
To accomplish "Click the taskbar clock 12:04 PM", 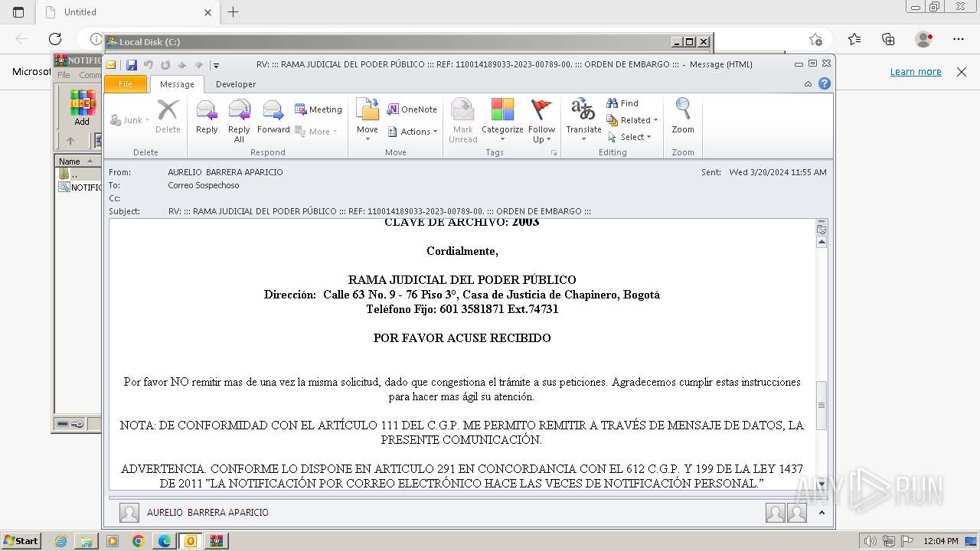I will pyautogui.click(x=940, y=541).
